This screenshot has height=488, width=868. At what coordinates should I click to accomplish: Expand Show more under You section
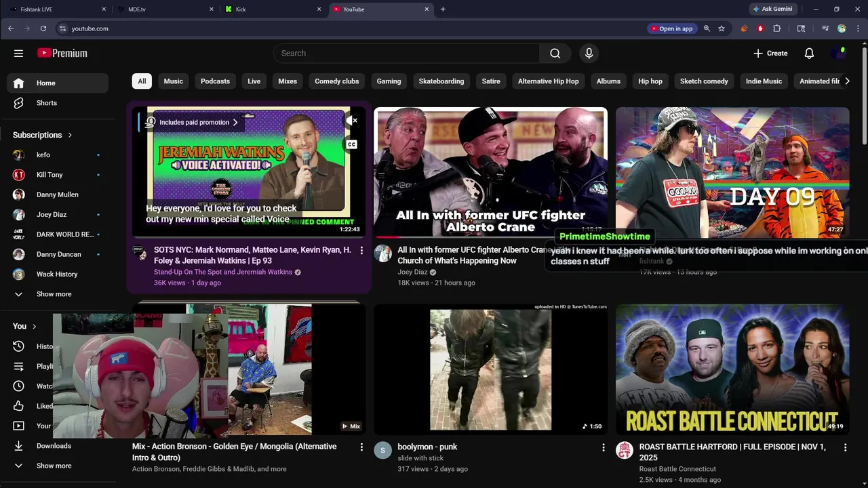click(58, 466)
